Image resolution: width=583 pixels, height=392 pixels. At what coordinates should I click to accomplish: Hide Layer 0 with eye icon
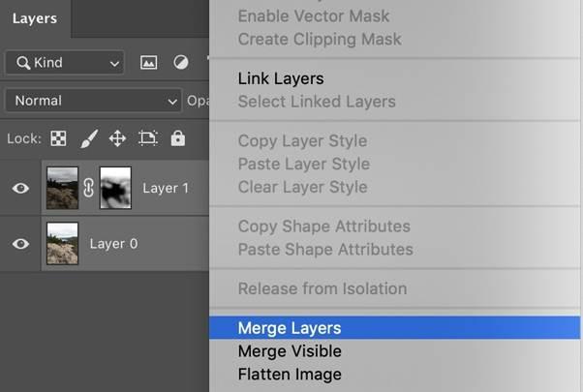coord(20,244)
